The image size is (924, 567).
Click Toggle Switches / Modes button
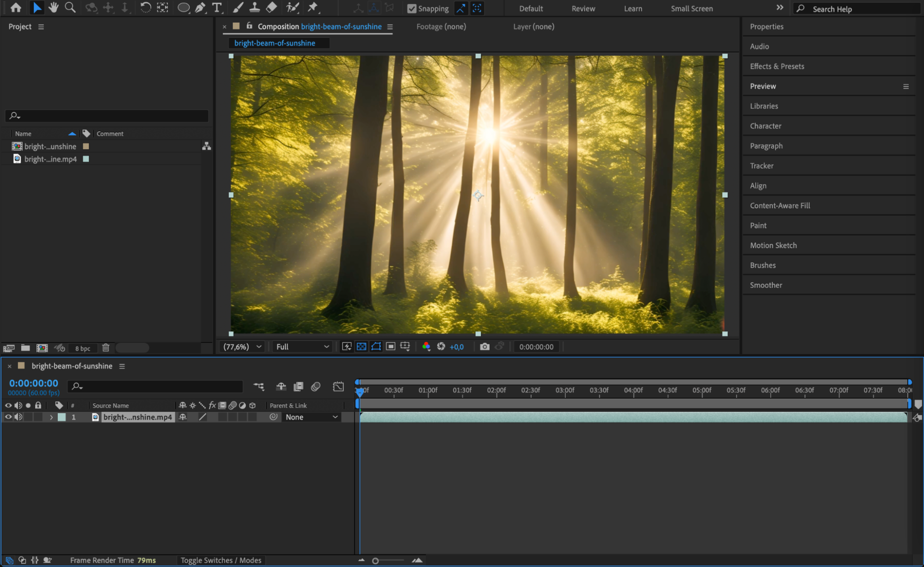point(221,560)
